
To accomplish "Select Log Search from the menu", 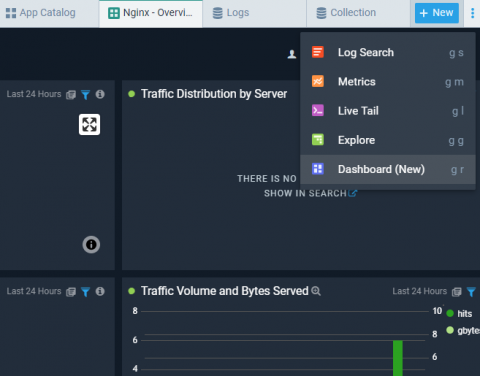I will tap(388, 52).
